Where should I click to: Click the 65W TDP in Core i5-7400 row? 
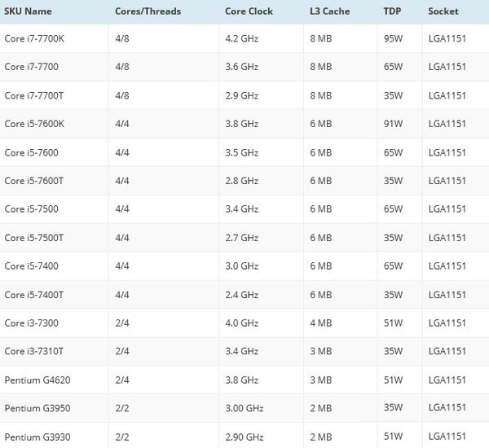(393, 266)
